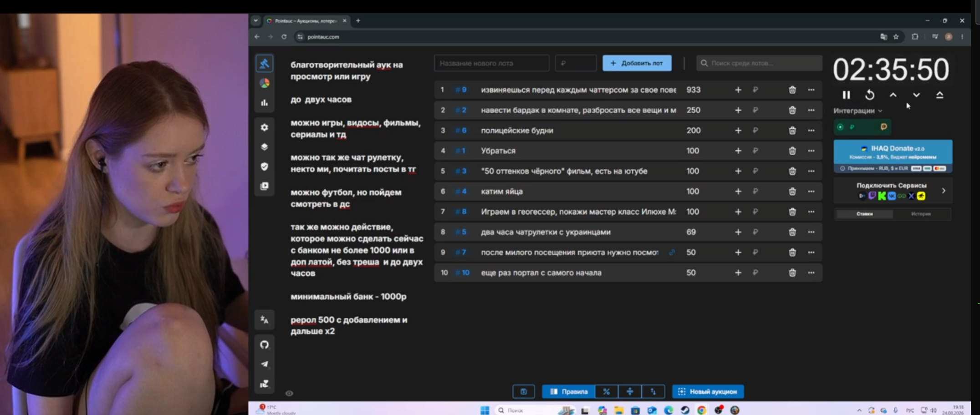The image size is (980, 415).
Task: Increase timer with the up arrow
Action: pyautogui.click(x=893, y=95)
